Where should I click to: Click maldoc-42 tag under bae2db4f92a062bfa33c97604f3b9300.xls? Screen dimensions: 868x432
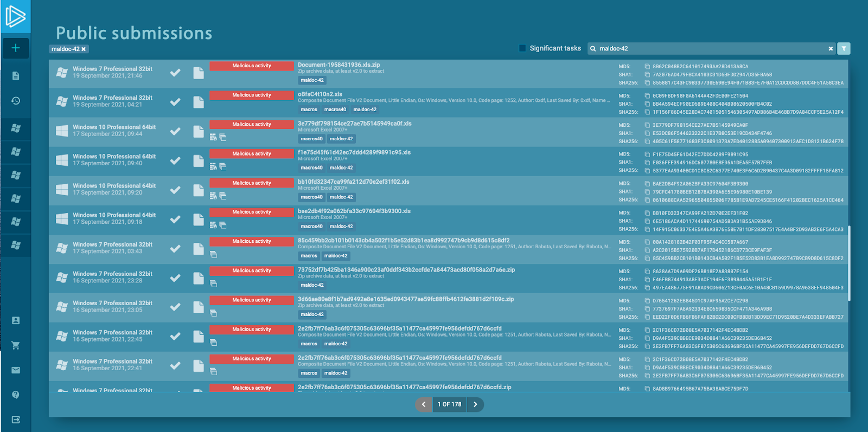pos(341,227)
